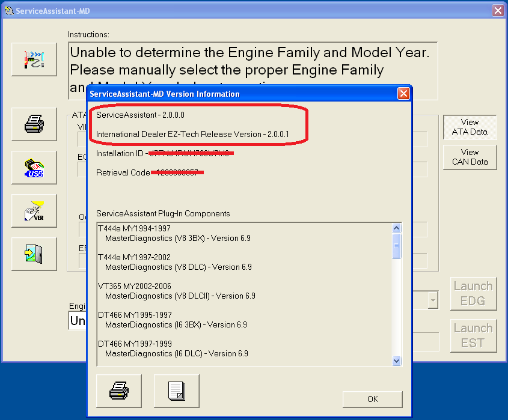The width and height of the screenshot is (508, 420).
Task: Select VT365 MY2002-2006 list entry
Action: point(135,286)
